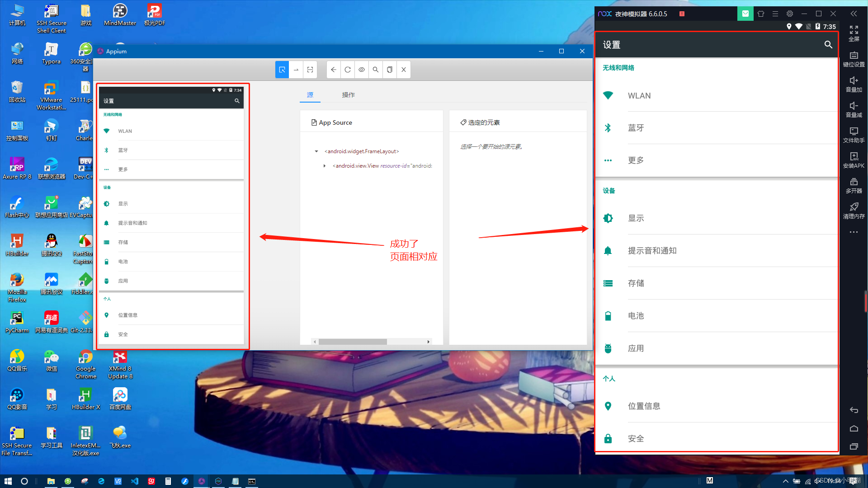Collapse the android.widget.FrameLayout tree node
This screenshot has width=868, height=488.
[316, 151]
